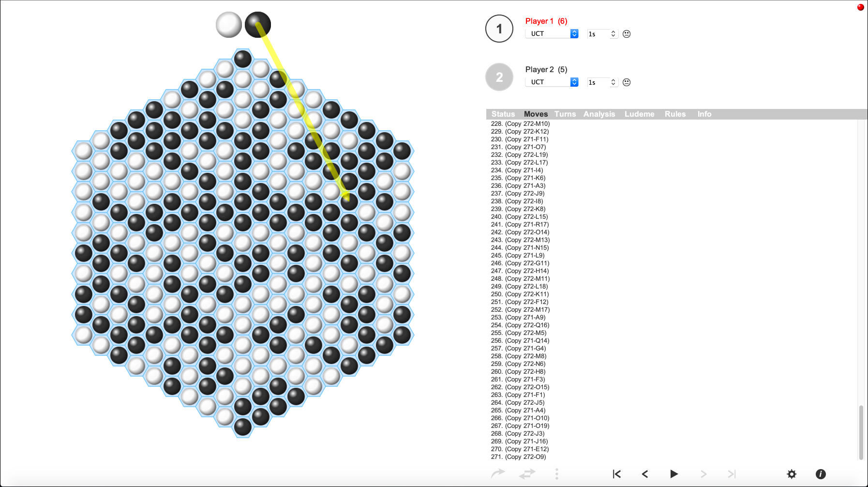Switch to the Ludeme tab
The width and height of the screenshot is (868, 487).
639,114
